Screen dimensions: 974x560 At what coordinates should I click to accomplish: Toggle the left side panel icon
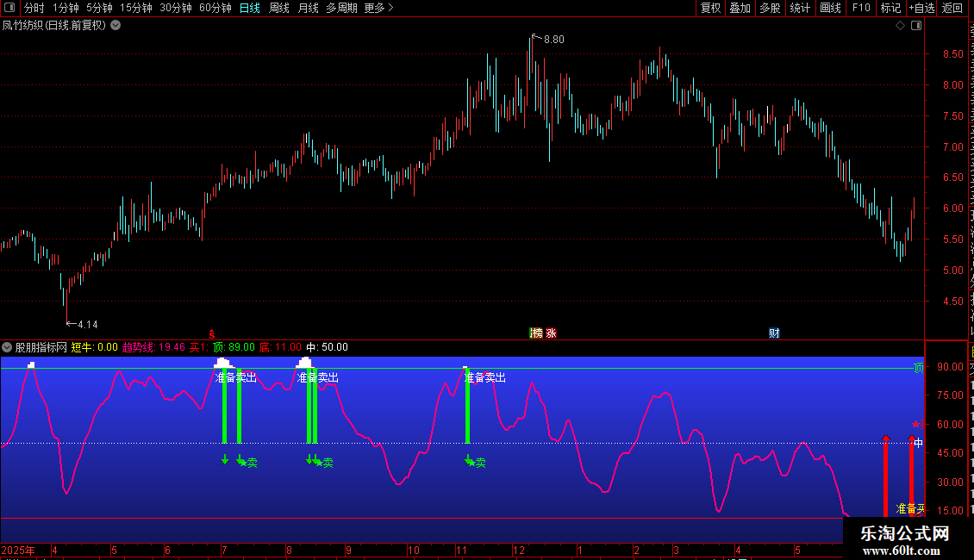coord(9,8)
